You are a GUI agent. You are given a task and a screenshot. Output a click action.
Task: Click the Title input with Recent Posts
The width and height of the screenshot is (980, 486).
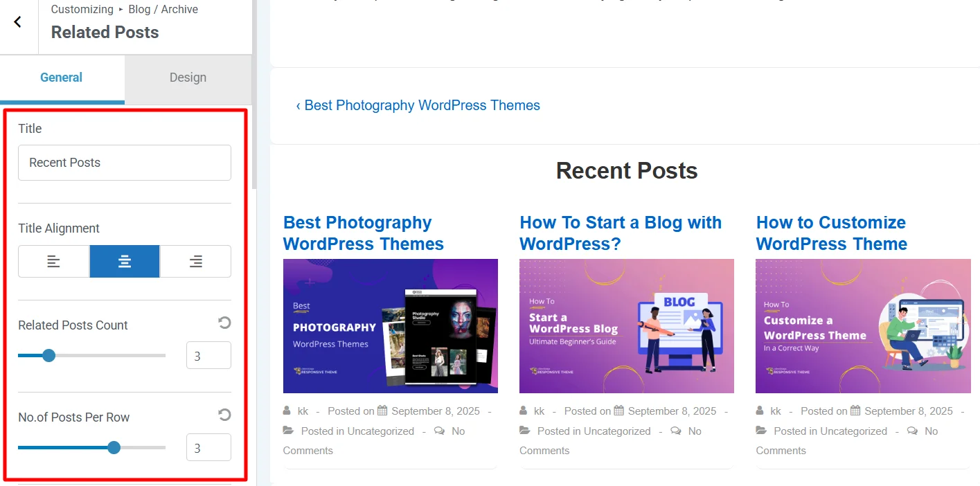(125, 163)
